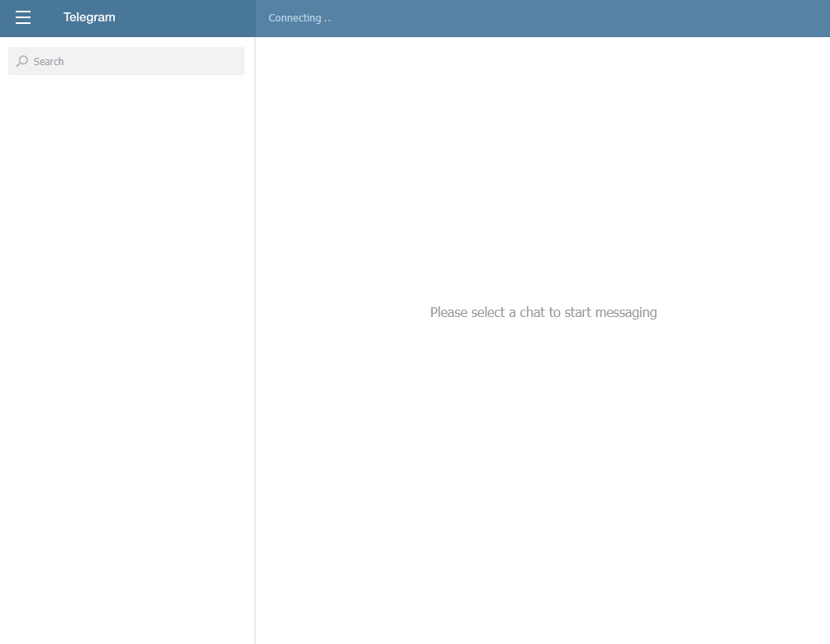Click the 'Search' placeholder text
This screenshot has width=830, height=644.
pyautogui.click(x=49, y=62)
